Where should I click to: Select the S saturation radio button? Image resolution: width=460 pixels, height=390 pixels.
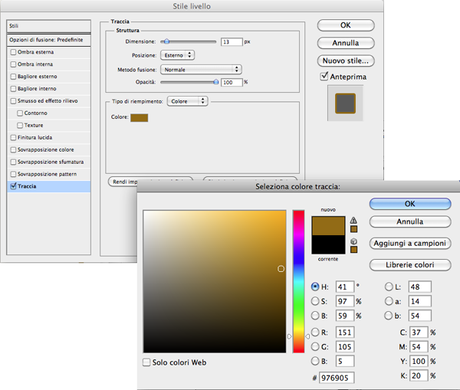[315, 301]
